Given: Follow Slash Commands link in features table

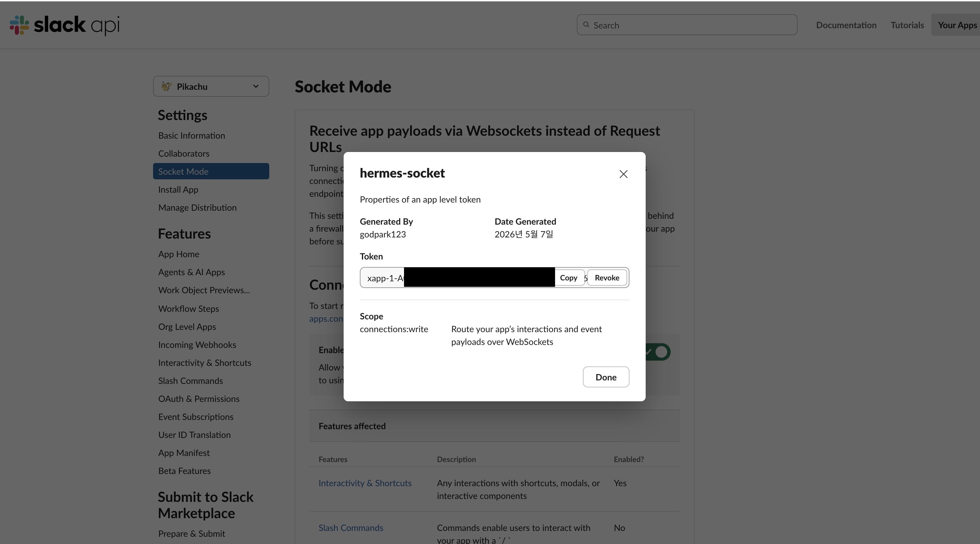Looking at the screenshot, I should [x=351, y=528].
